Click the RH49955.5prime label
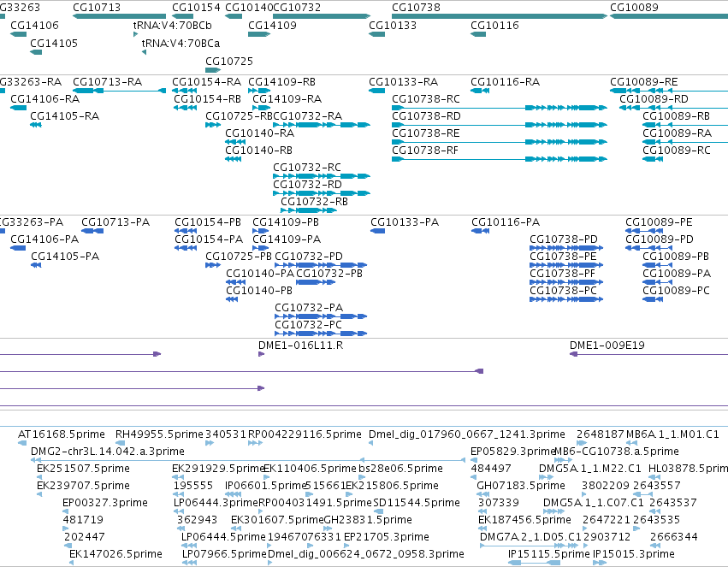 tap(159, 434)
